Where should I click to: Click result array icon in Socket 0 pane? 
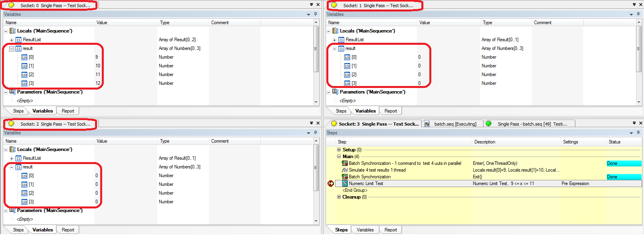pos(18,49)
